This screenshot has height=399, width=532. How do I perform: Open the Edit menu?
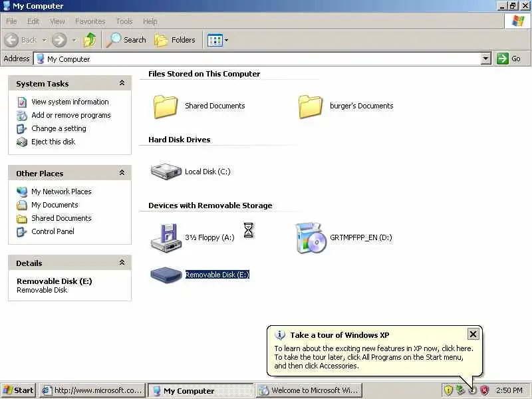33,21
